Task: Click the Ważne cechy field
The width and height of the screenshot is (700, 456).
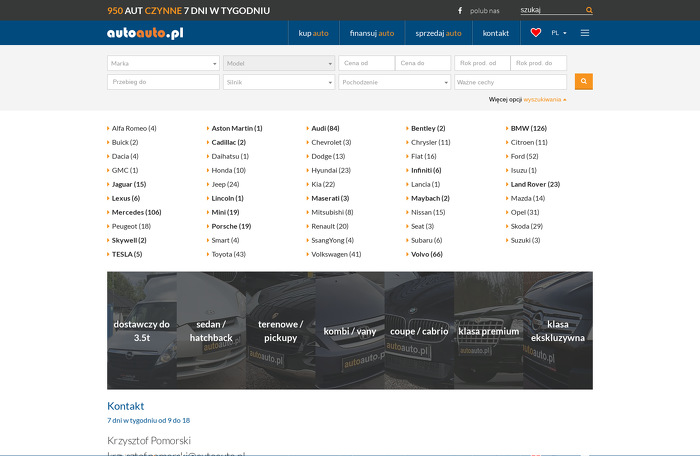Action: point(510,82)
